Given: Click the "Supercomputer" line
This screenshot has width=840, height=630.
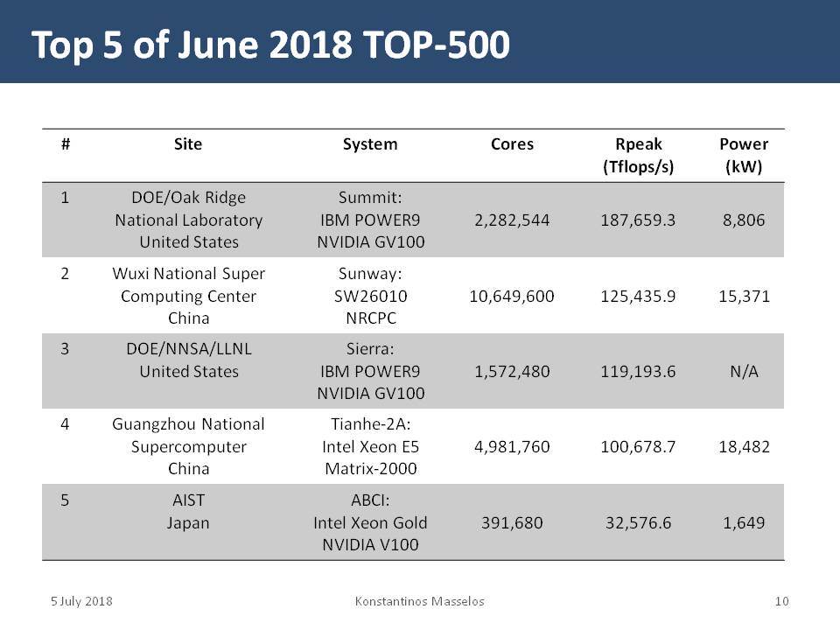Looking at the screenshot, I should click(189, 447).
